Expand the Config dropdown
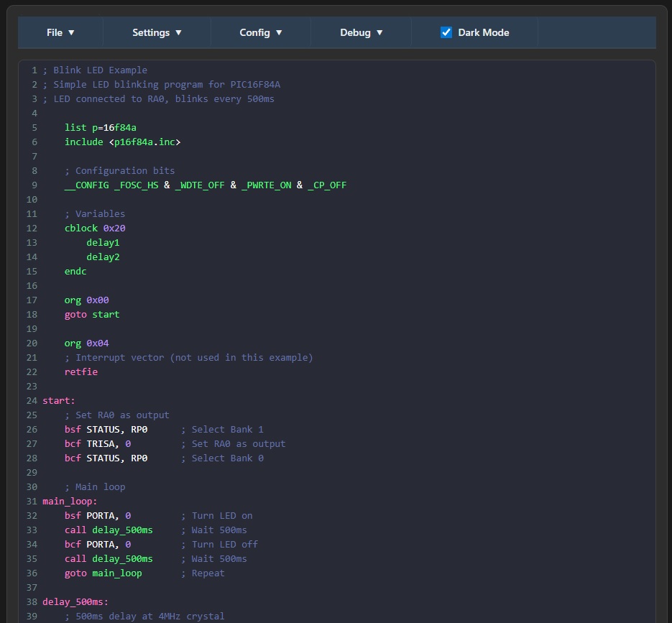 [x=259, y=32]
